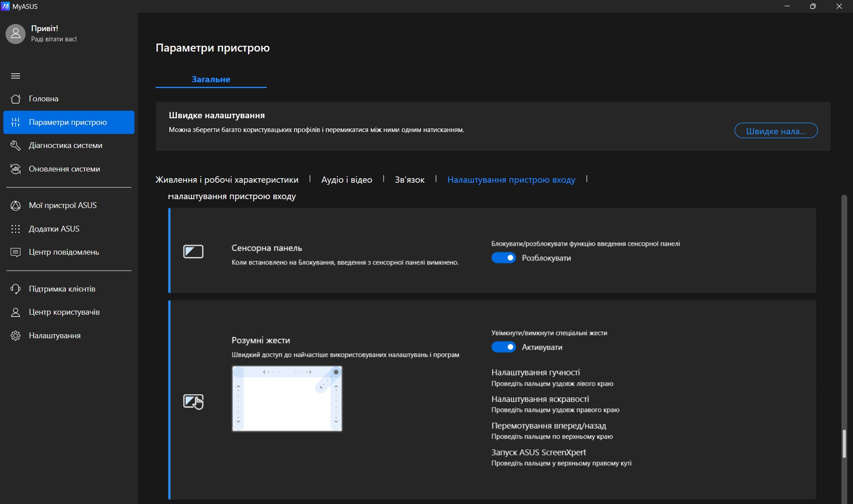The height and width of the screenshot is (504, 853).
Task: Open the Аудіо і відео section
Action: coord(346,180)
